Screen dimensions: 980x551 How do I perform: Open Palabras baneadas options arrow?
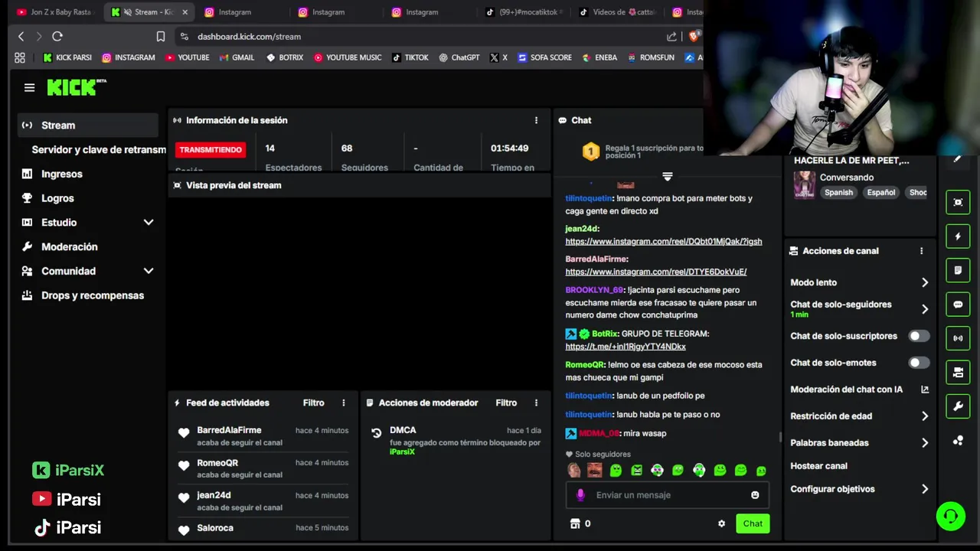tap(925, 443)
